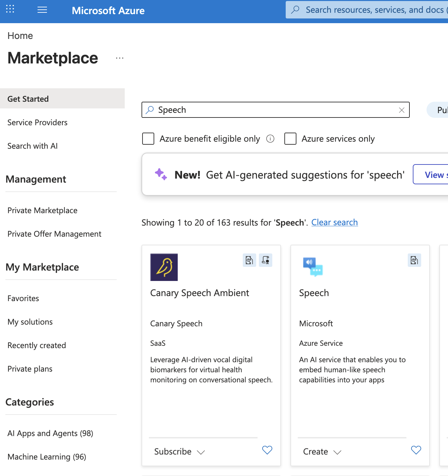448x476 pixels.
Task: Favorite the Speech service using the heart toggle
Action: tap(416, 450)
